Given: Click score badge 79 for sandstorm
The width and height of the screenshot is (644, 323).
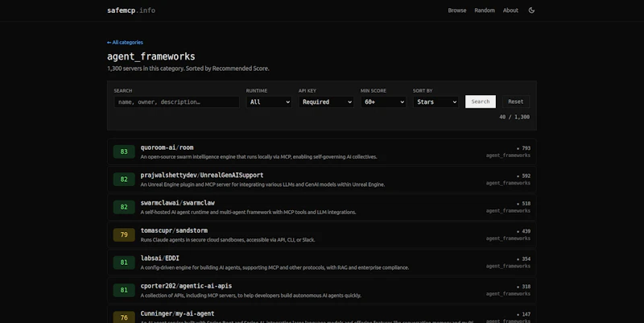Looking at the screenshot, I should (124, 234).
